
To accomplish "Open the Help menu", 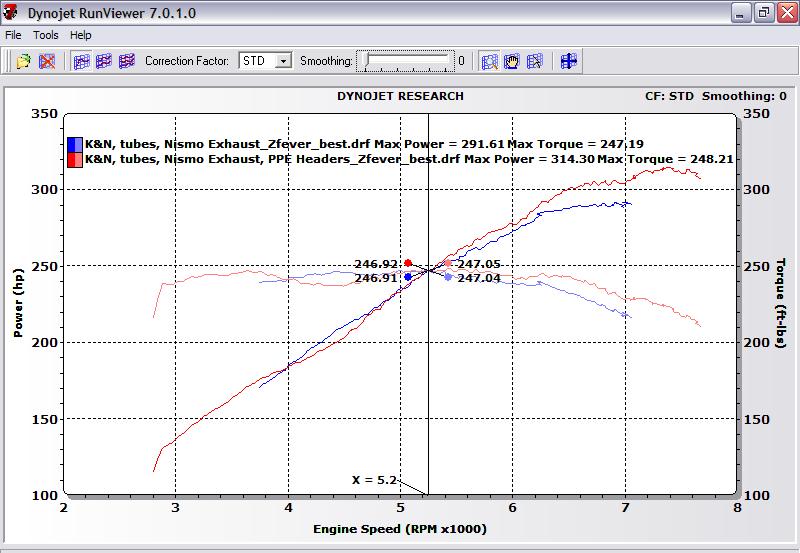I will tap(81, 35).
